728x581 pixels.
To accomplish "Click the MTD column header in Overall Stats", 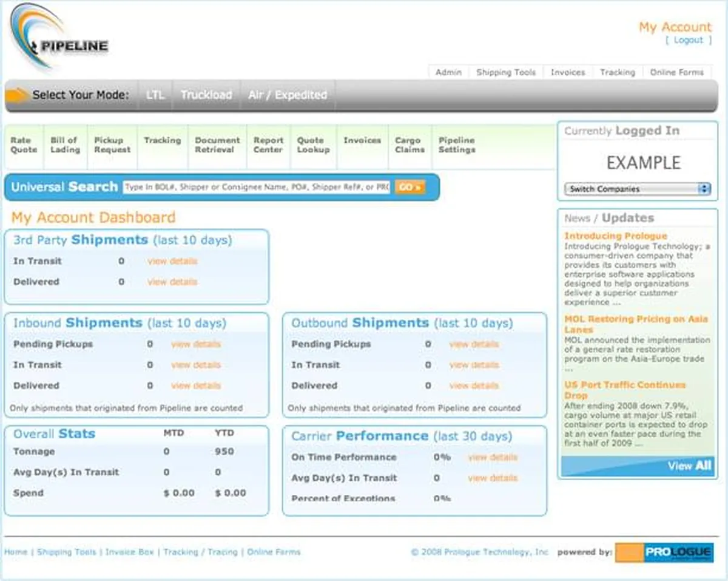I will (174, 433).
